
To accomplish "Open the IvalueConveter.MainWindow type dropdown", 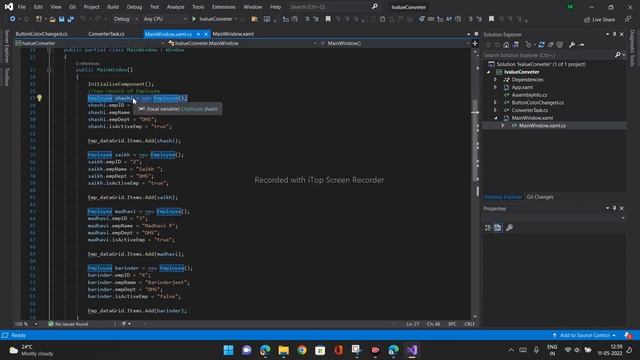I will 242,43.
